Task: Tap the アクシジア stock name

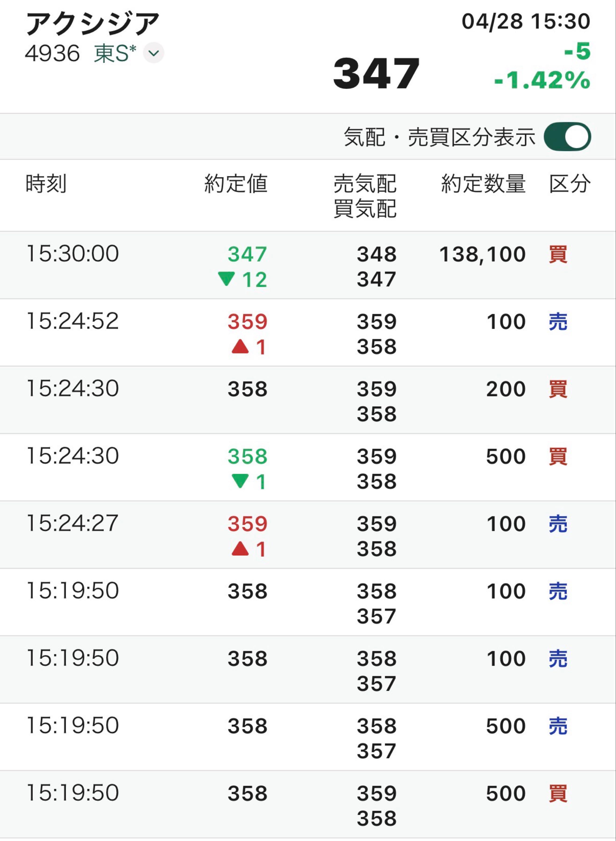Action: point(93,24)
